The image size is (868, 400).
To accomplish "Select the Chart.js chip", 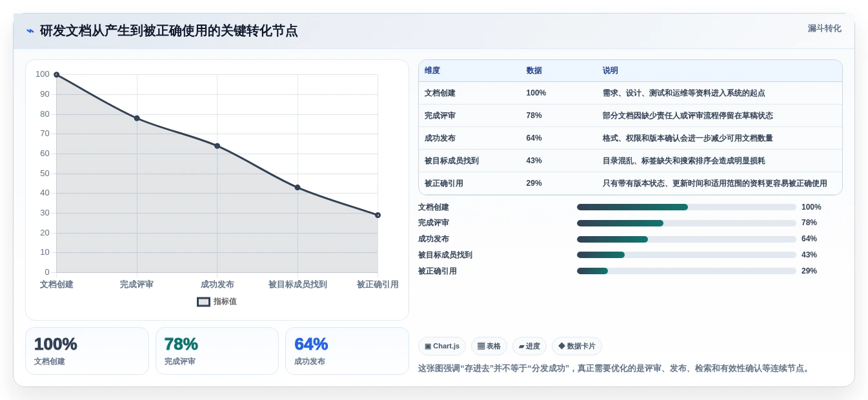I will [442, 346].
